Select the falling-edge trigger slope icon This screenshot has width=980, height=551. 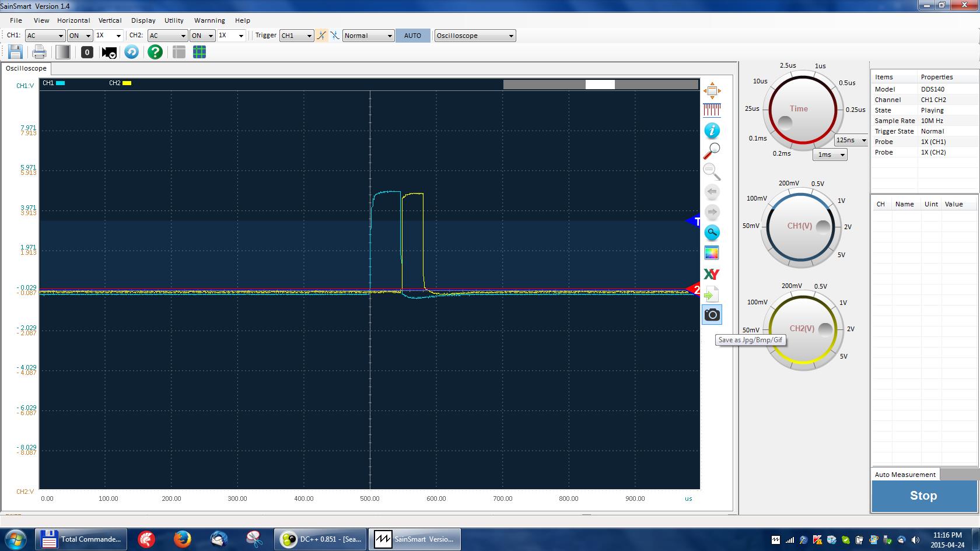pyautogui.click(x=335, y=36)
